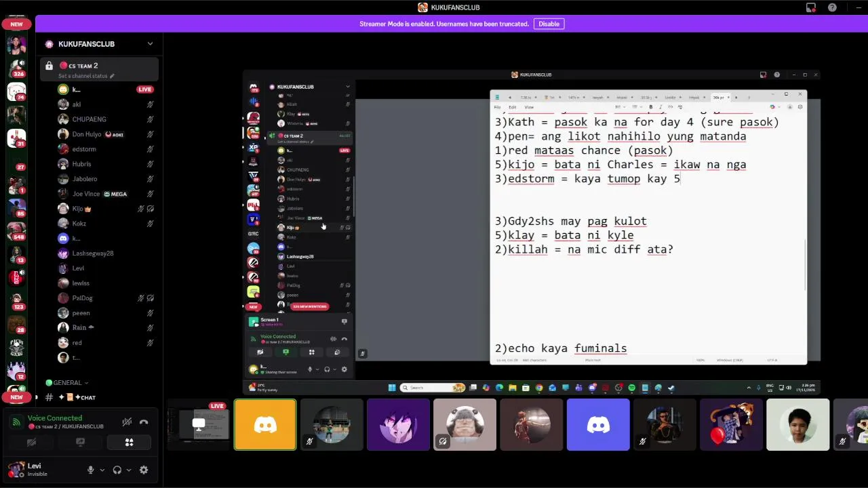Expand server dropdown in the streamed Discord
Screen dimensions: 868x488
[x=348, y=87]
